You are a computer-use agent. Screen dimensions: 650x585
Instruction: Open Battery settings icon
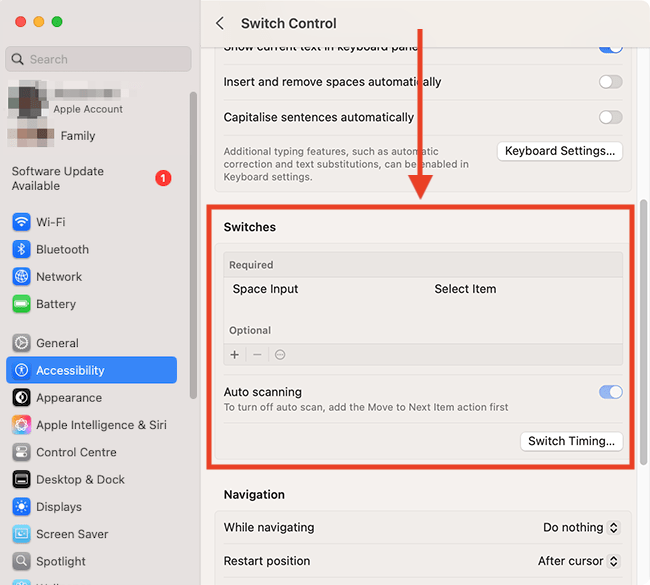[x=21, y=304]
